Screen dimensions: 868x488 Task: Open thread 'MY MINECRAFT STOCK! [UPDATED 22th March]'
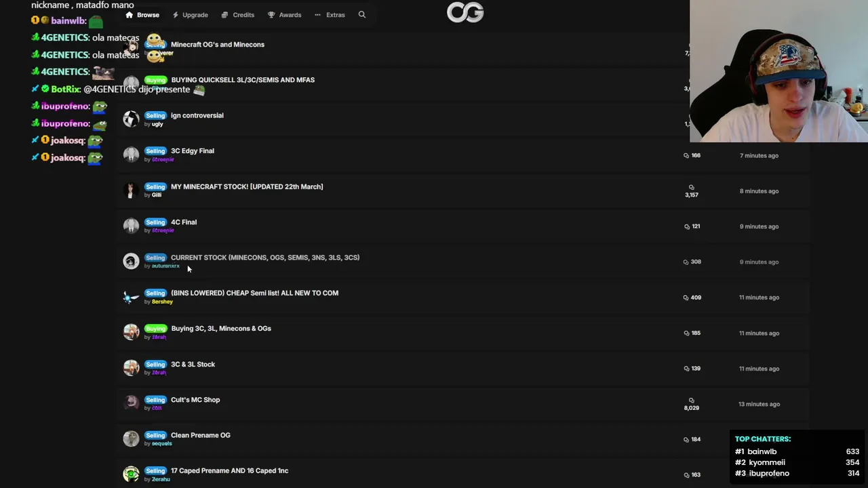[x=247, y=186]
